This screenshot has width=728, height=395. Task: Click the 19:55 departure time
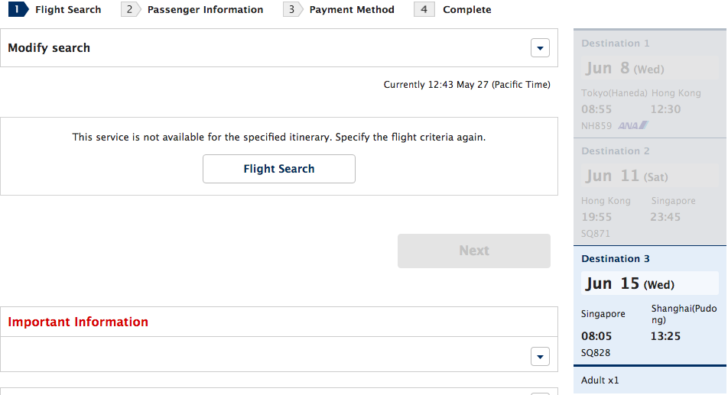pyautogui.click(x=596, y=217)
